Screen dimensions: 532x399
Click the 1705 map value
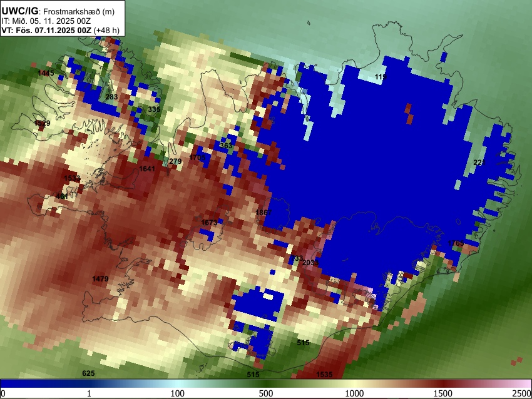(197, 158)
